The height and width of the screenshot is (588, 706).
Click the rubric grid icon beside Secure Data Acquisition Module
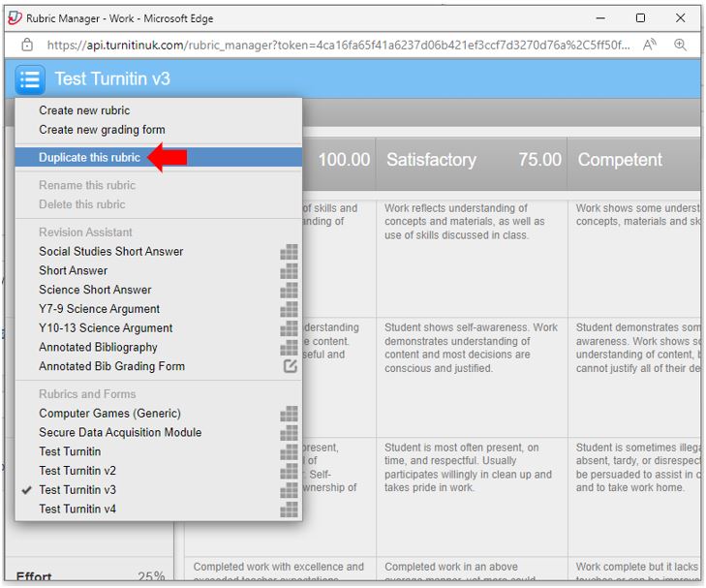[x=289, y=433]
